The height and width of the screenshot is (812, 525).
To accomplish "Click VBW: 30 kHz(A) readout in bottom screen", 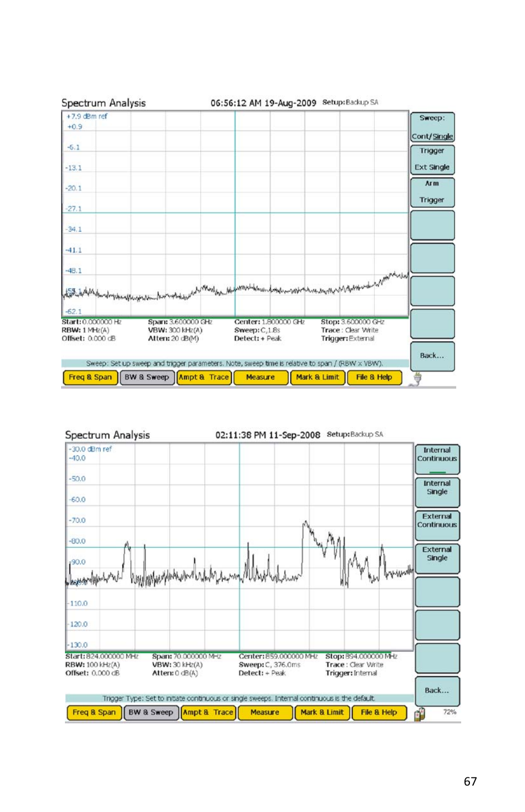I will click(177, 665).
